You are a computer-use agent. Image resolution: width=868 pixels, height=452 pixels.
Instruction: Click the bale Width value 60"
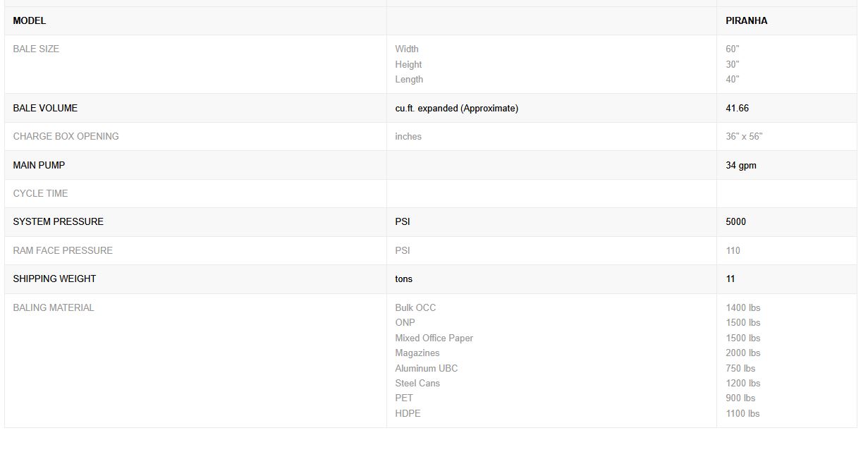click(x=732, y=49)
